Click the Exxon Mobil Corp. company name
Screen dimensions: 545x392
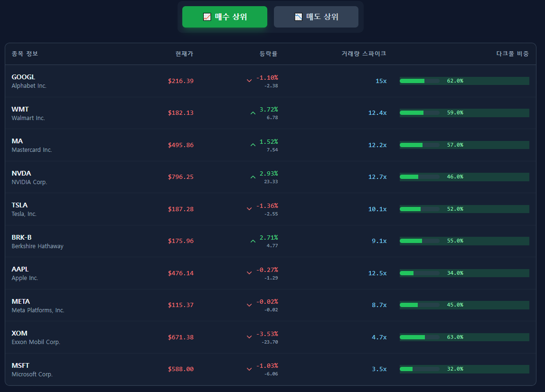coord(36,342)
